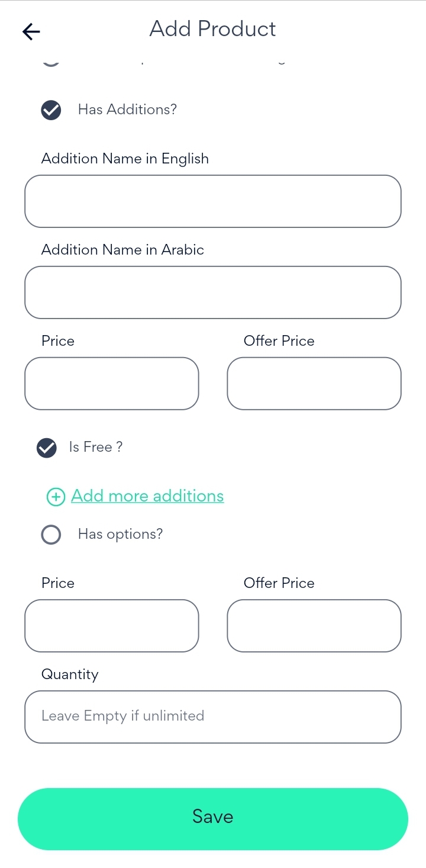Viewport: 426px width, 868px height.
Task: Enter the addition Price field above Is Free
Action: [x=112, y=384]
